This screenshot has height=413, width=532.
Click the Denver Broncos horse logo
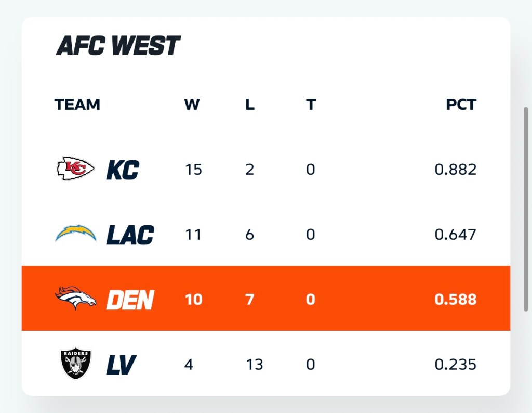(75, 299)
